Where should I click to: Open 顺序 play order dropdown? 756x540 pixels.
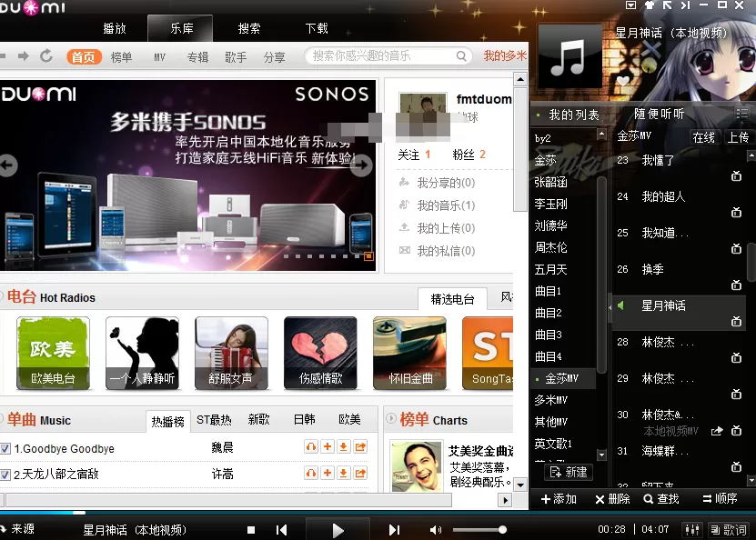click(720, 498)
